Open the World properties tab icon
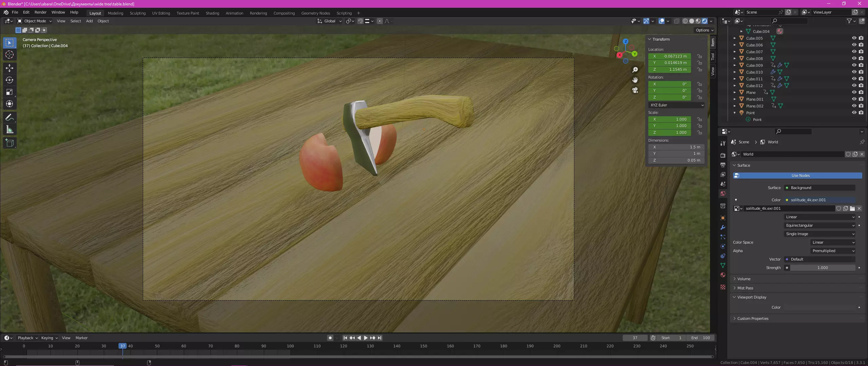The image size is (868, 366). pos(723,194)
